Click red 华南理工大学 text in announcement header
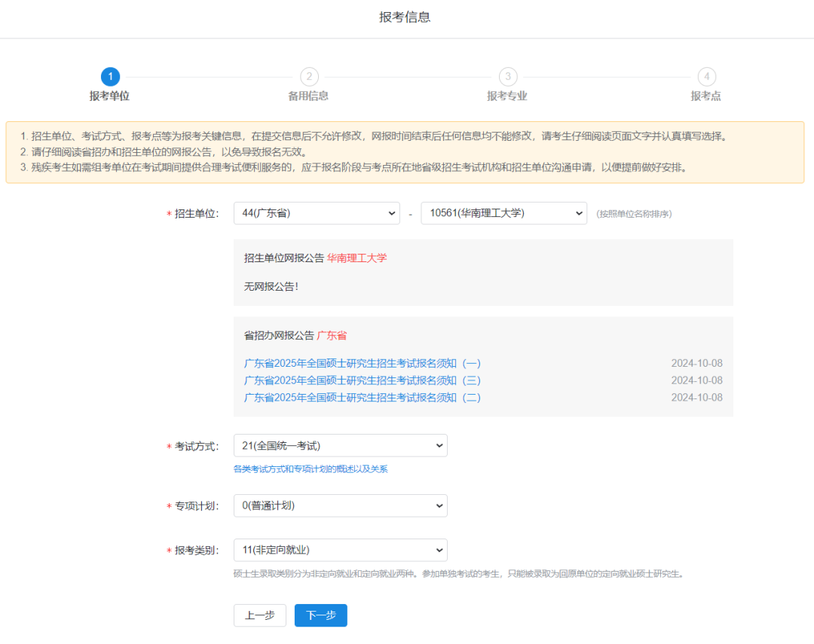The image size is (814, 644). tap(357, 258)
